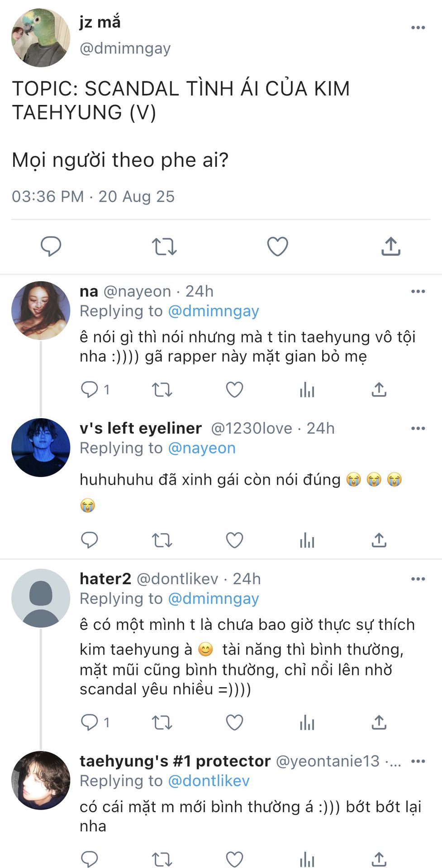Open more options on @nayeon's reply
This screenshot has width=442, height=868.
coord(418,292)
